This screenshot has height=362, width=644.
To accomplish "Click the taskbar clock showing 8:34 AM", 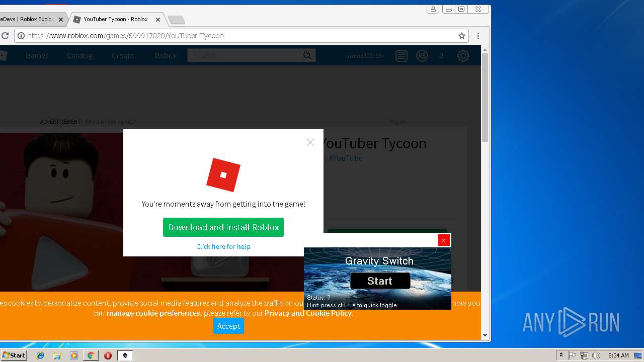I will (618, 355).
